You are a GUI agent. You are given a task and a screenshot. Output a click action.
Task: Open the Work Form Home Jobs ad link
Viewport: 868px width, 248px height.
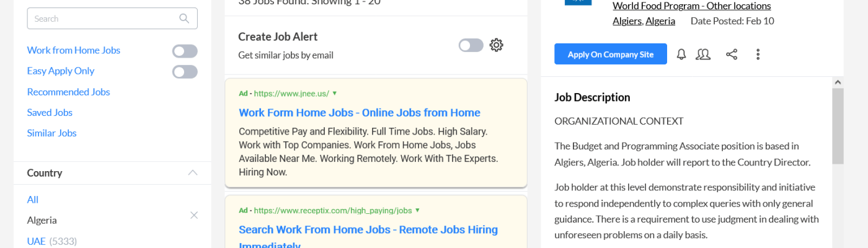[359, 113]
